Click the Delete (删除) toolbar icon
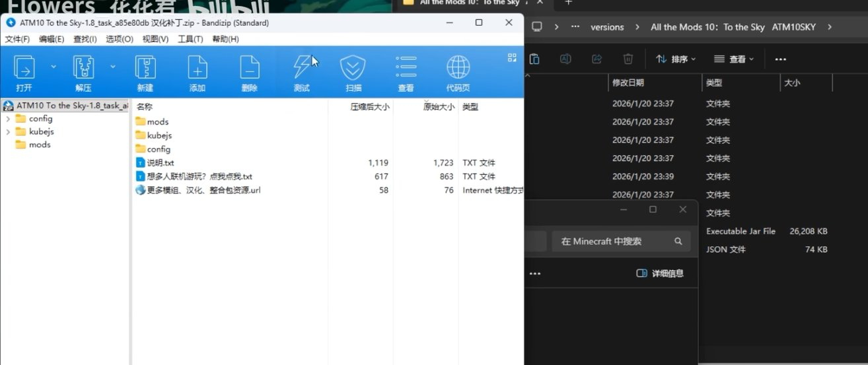The image size is (868, 365). (x=249, y=68)
